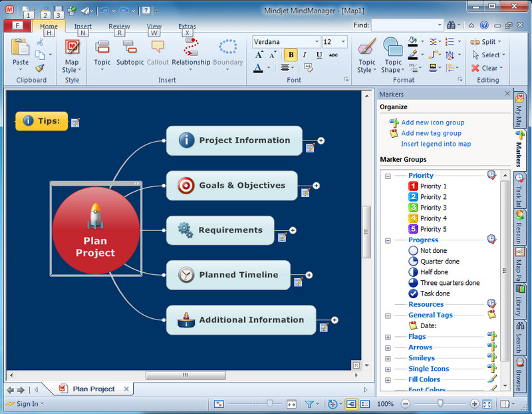Expand the Goals & Objectives topic branch
The image size is (532, 414).
[317, 186]
